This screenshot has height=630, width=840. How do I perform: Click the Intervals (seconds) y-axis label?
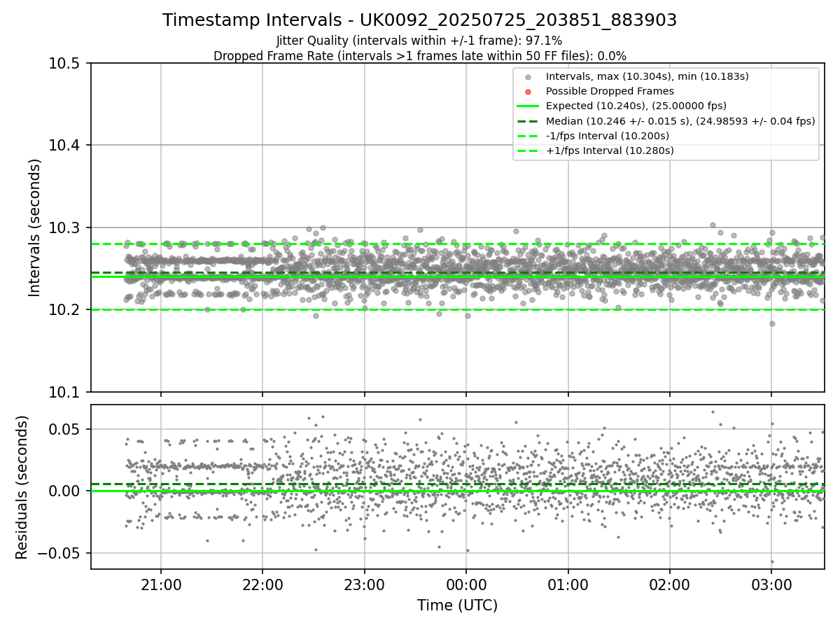click(35, 227)
